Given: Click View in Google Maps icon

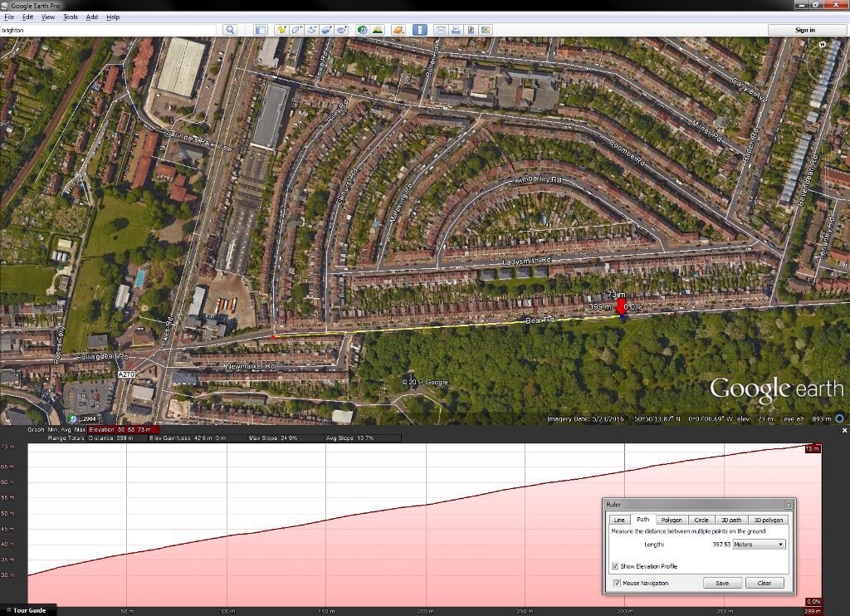Looking at the screenshot, I should coord(486,30).
